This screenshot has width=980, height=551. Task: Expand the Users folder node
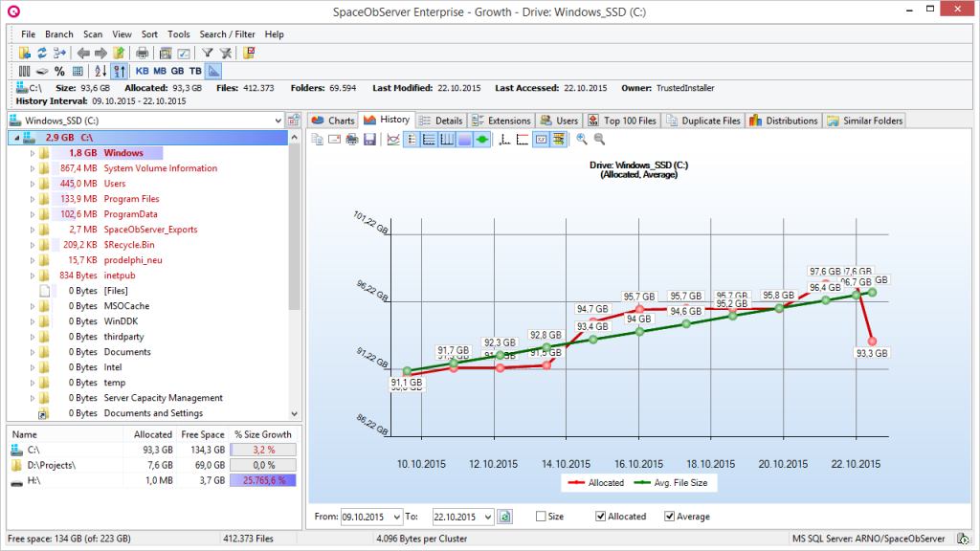[32, 184]
